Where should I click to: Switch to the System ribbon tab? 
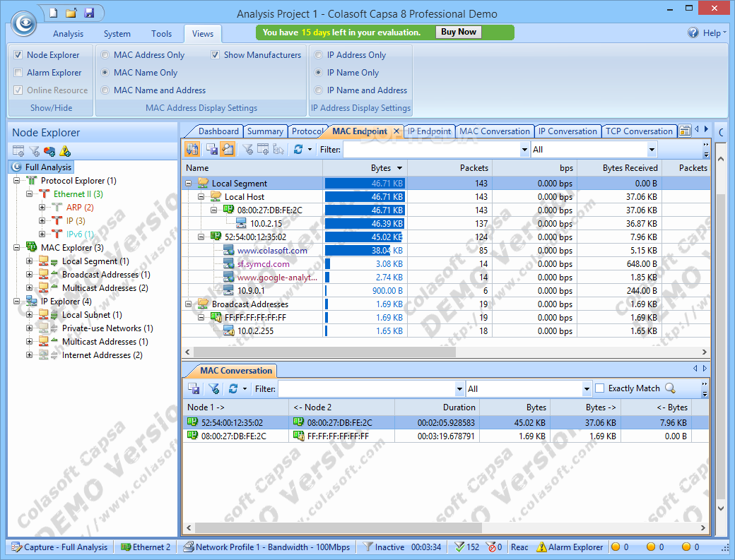pyautogui.click(x=117, y=34)
